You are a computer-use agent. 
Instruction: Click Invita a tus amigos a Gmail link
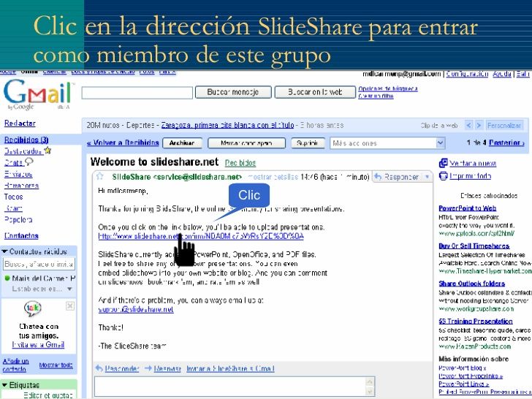pyautogui.click(x=38, y=345)
